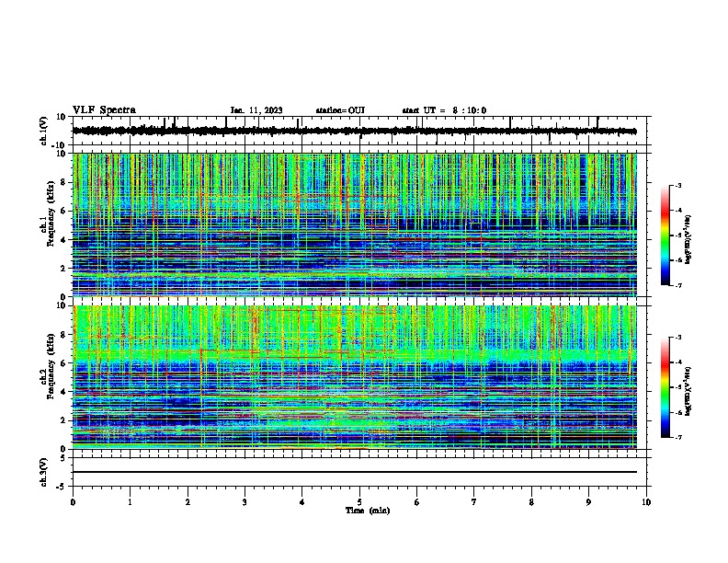Click time axis tick label "4"
This screenshot has width=728, height=563.
[302, 502]
